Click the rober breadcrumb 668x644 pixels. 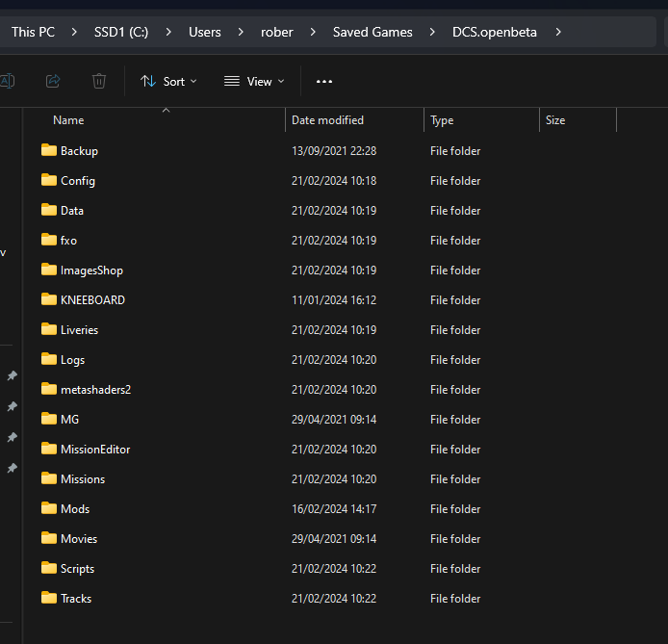tap(277, 32)
